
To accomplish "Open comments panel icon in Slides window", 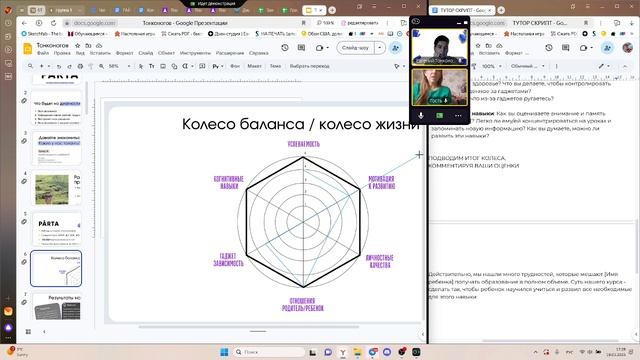I will tap(302, 48).
